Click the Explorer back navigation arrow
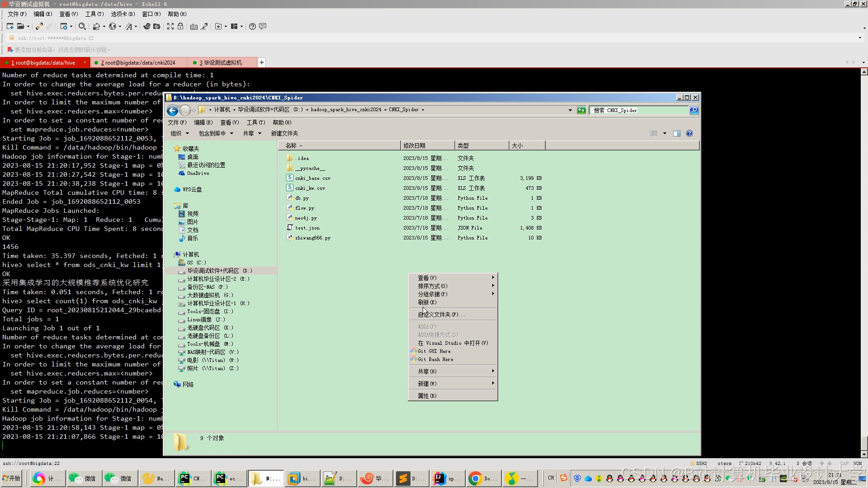This screenshot has height=488, width=868. [172, 110]
